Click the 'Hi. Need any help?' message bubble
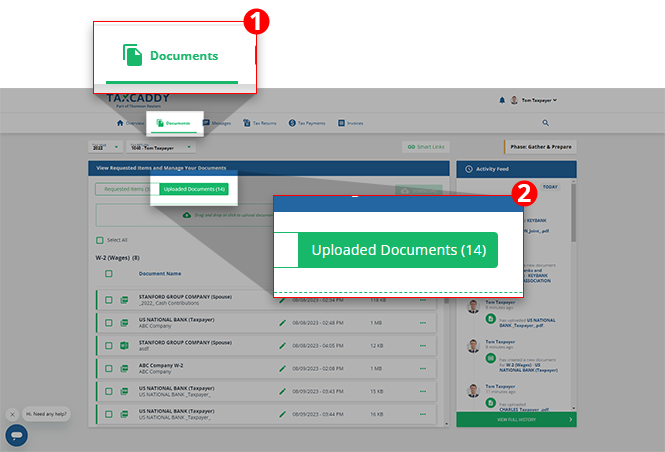 point(47,414)
